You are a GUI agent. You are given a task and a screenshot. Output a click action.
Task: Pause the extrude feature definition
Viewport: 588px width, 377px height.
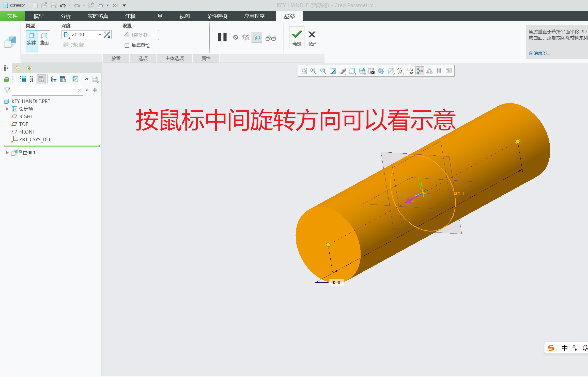[222, 37]
